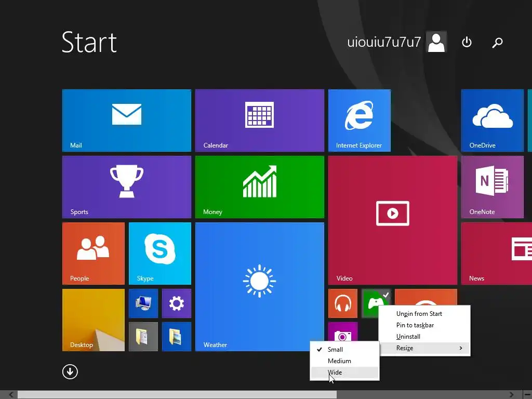Show all apps down arrow

click(x=70, y=372)
